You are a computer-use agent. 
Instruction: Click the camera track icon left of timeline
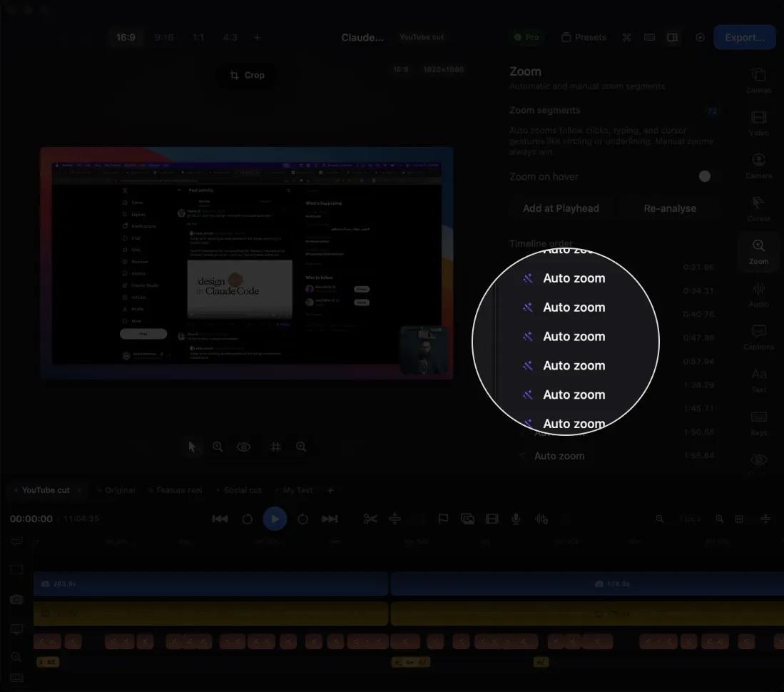pos(16,599)
